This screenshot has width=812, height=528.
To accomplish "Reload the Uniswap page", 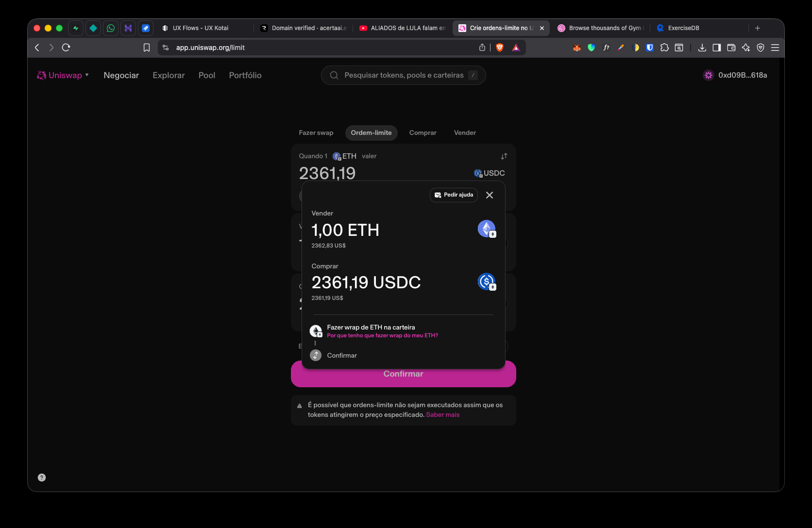I will tap(66, 48).
